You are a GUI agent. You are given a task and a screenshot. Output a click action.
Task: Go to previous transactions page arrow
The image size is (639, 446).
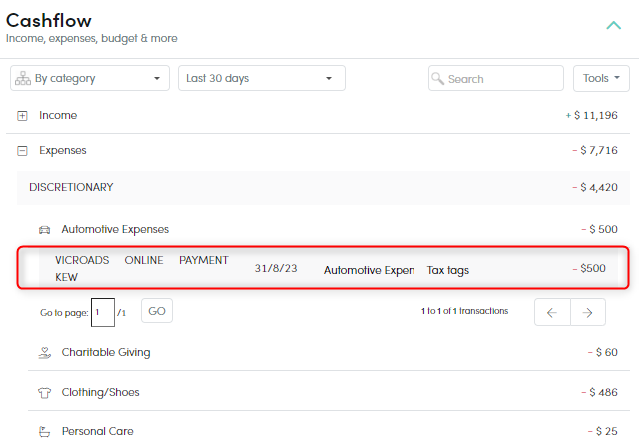pos(552,312)
